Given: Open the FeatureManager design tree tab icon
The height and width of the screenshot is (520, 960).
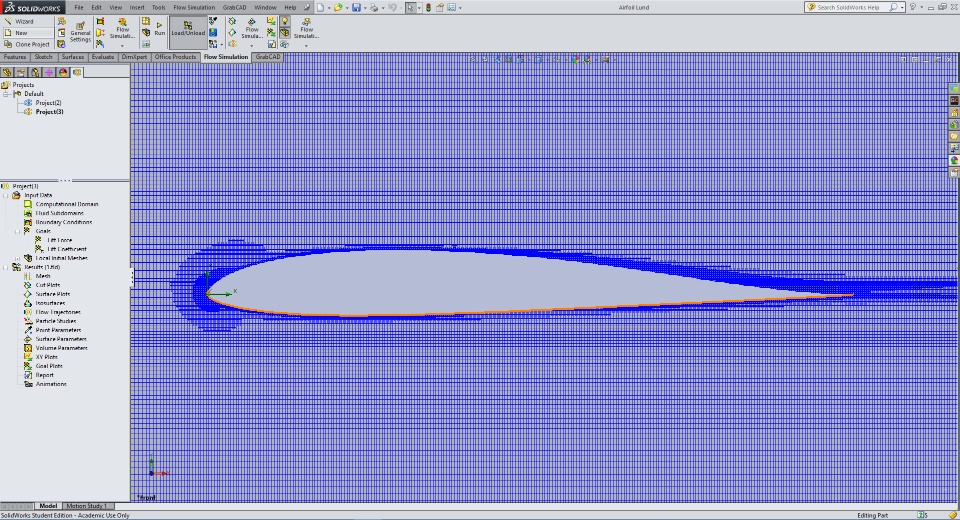Looking at the screenshot, I should click(7, 72).
